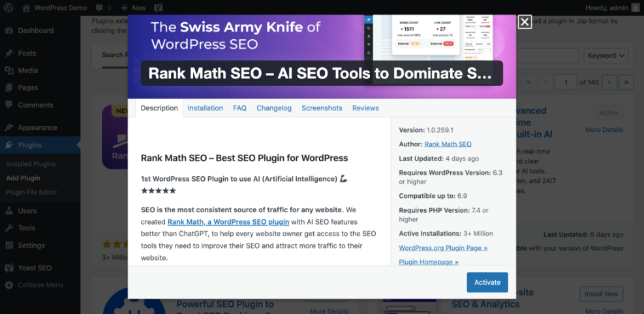Screen dimensions: 644x314
Task: Click the Yoast icon in admin bar
Action: coord(158,8)
